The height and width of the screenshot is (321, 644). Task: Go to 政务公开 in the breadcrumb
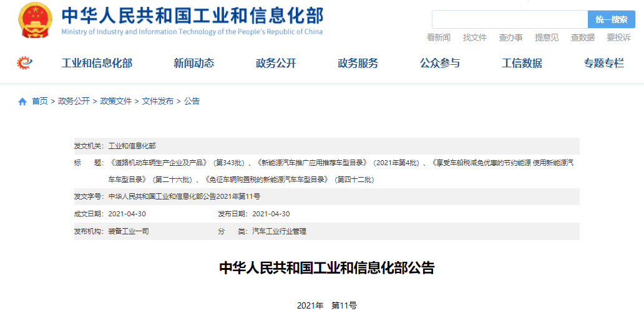click(x=74, y=102)
